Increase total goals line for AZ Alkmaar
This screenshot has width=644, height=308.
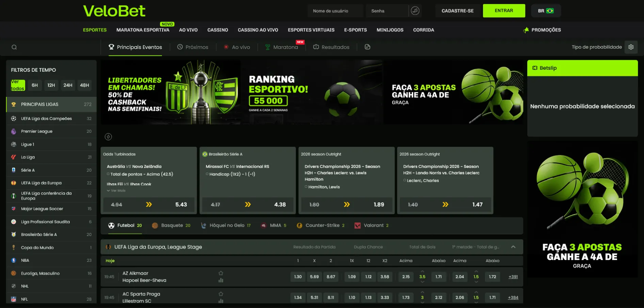click(x=422, y=271)
